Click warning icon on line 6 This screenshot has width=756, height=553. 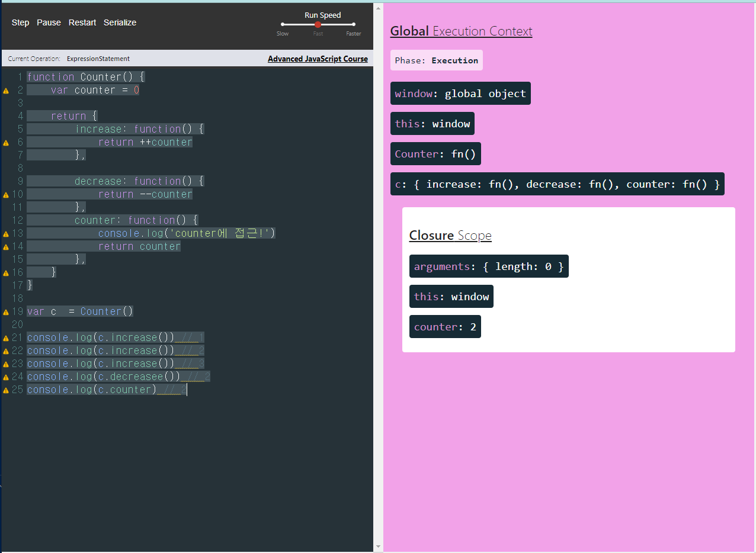6,143
